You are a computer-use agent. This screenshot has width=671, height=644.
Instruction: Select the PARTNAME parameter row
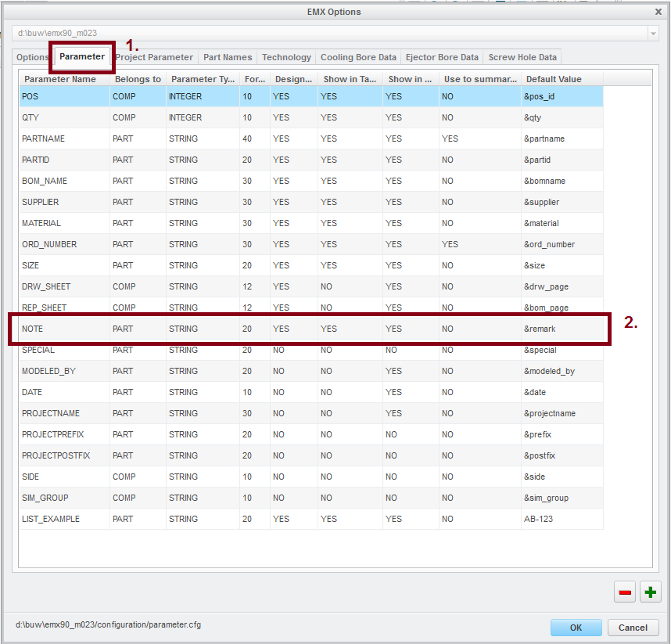click(311, 139)
